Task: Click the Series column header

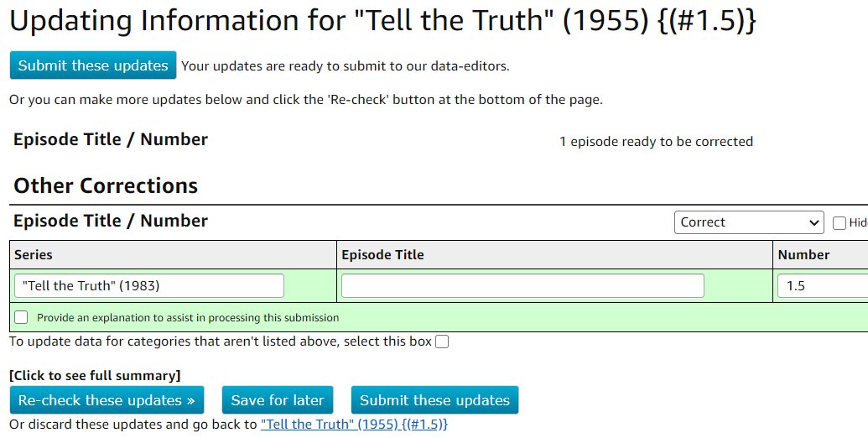Action: point(34,255)
